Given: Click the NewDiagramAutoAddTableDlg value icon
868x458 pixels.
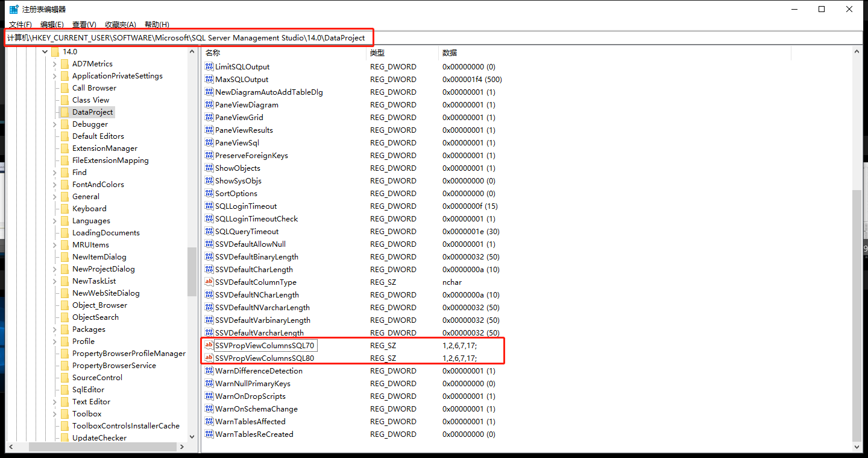Looking at the screenshot, I should (x=209, y=92).
